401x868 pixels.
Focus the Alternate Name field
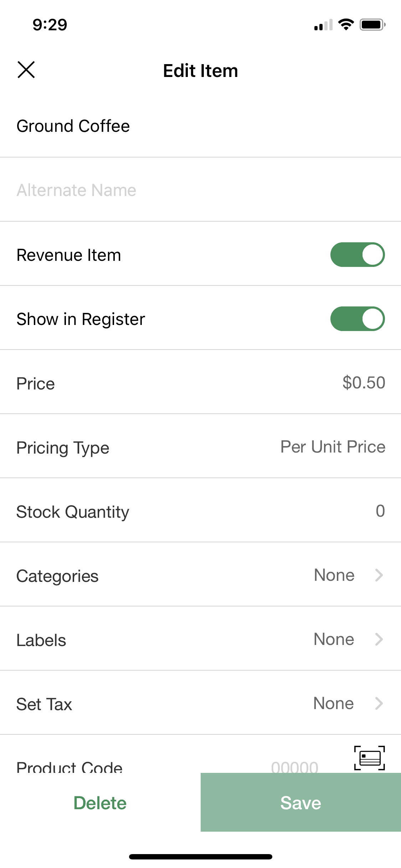pos(200,190)
